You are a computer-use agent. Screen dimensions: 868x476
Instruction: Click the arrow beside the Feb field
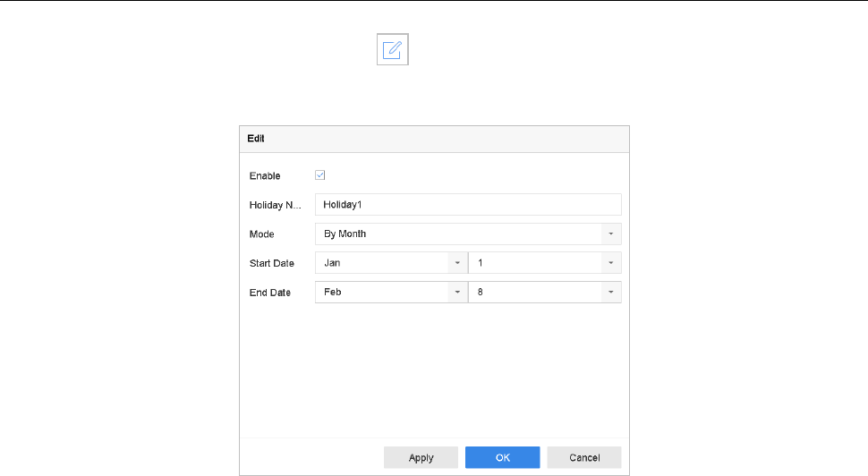(x=457, y=293)
